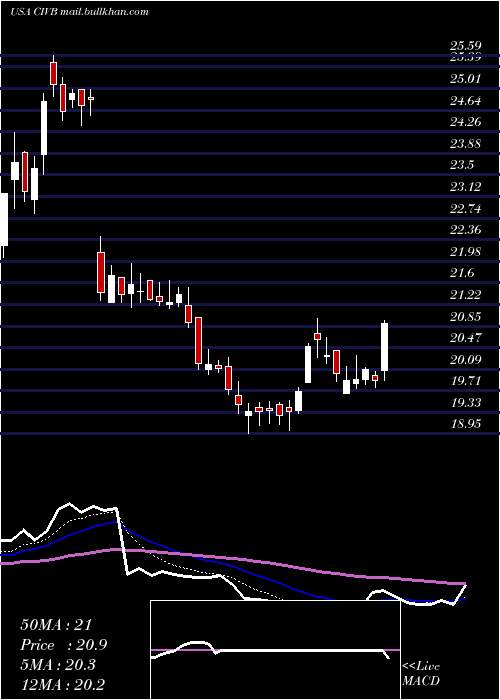Click the 5MA : 20.3 indicator text
Image resolution: width=500 pixels, height=700 pixels.
(x=58, y=665)
